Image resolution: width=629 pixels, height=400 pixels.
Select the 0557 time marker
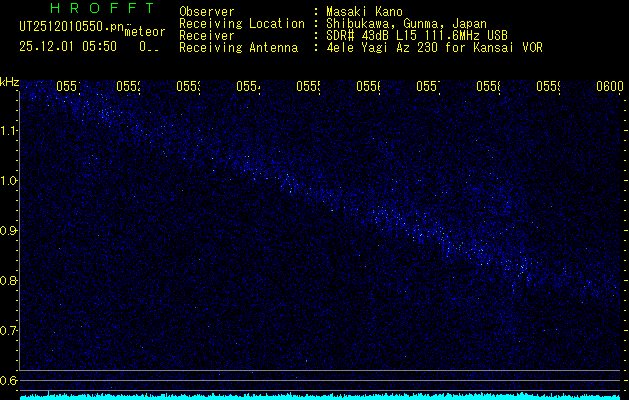(428, 86)
